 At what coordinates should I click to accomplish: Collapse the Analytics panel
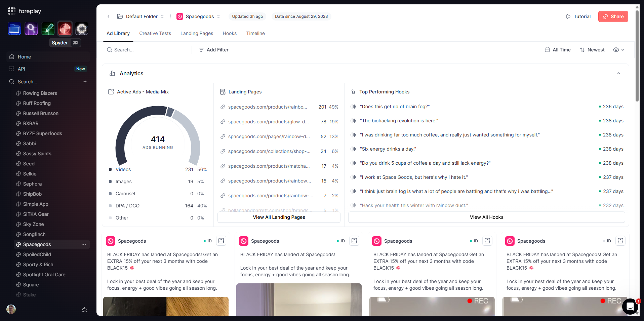[x=619, y=73]
